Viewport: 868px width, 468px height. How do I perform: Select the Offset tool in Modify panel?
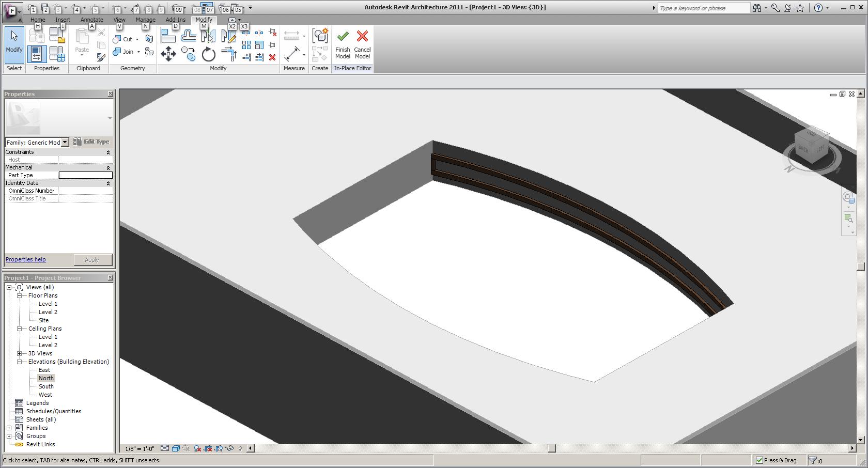[x=189, y=36]
